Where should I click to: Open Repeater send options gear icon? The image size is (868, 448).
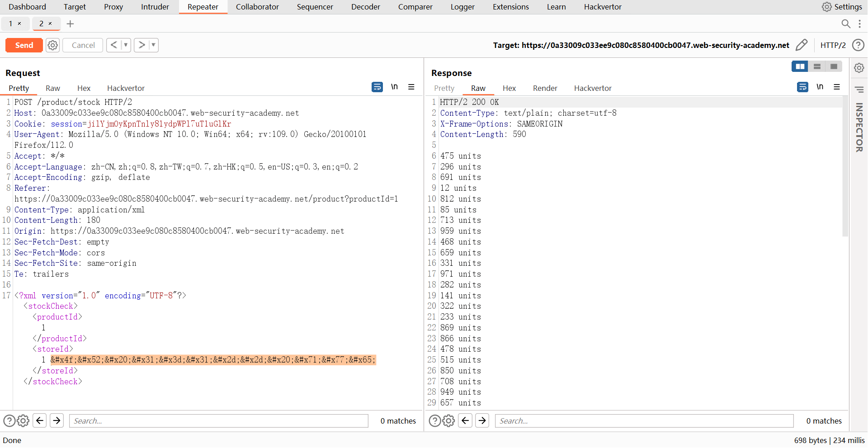point(53,45)
